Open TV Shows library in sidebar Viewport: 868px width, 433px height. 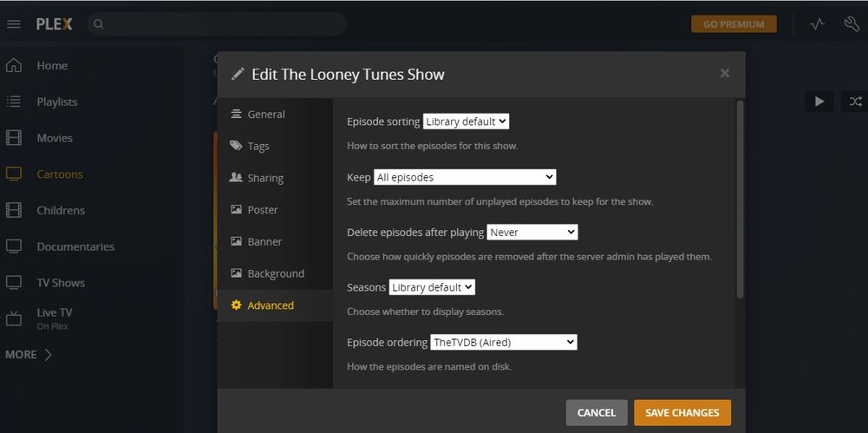(x=61, y=282)
